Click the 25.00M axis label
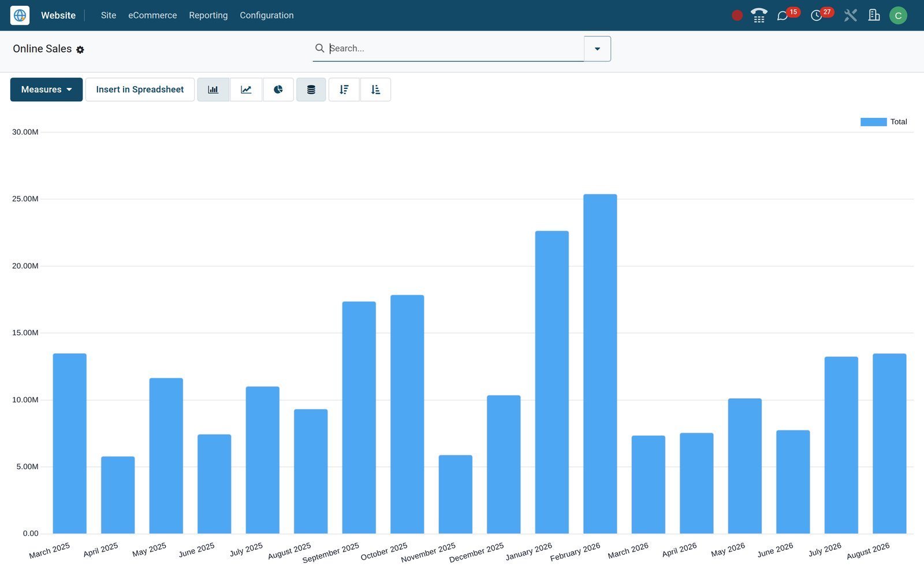This screenshot has width=924, height=578. click(25, 199)
